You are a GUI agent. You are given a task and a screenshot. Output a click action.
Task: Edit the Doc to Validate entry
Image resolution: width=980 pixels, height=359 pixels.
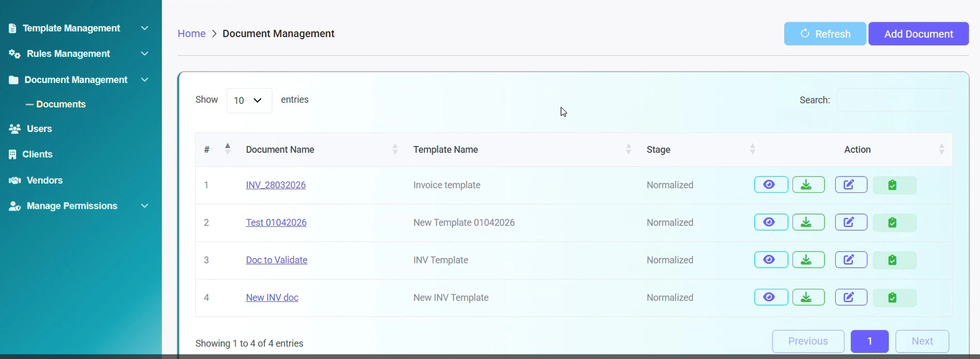click(851, 260)
